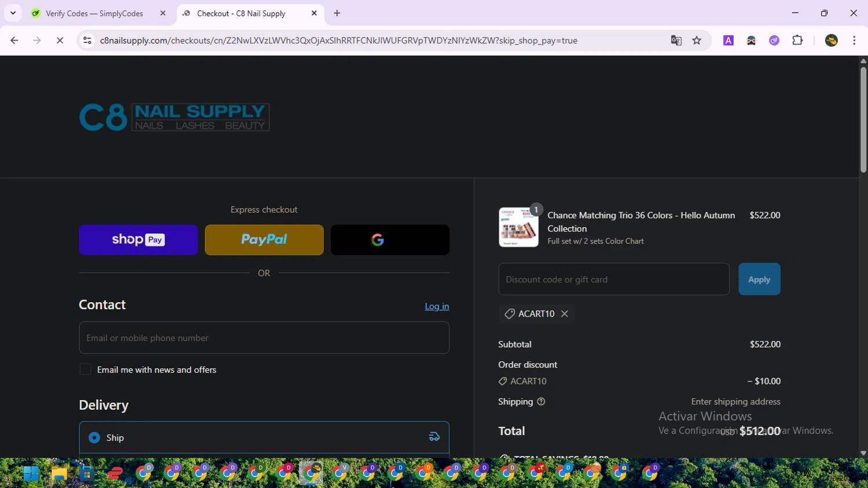The width and height of the screenshot is (868, 488).
Task: Open Microsoft Store from the taskbar
Action: point(87,474)
